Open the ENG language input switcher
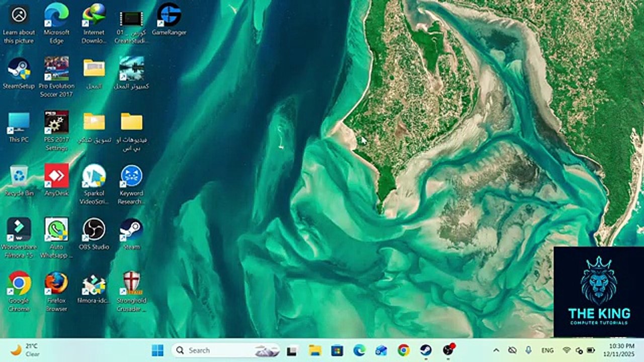Image resolution: width=644 pixels, height=362 pixels. point(547,350)
